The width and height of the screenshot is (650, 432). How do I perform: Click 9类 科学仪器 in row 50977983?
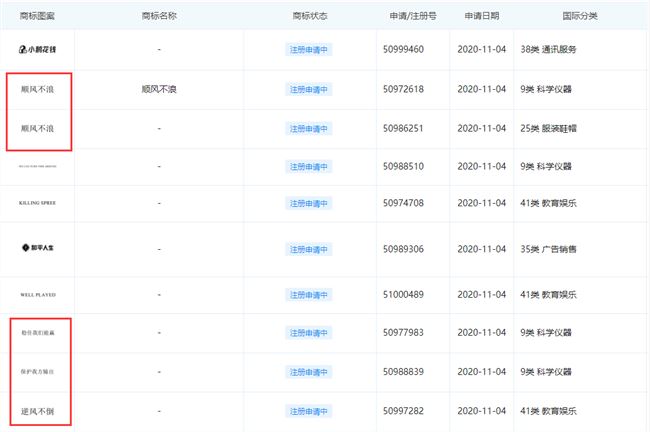click(x=546, y=332)
